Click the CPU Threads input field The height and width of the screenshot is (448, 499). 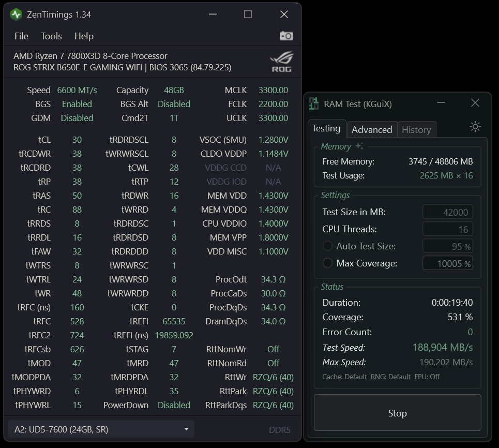tap(447, 229)
